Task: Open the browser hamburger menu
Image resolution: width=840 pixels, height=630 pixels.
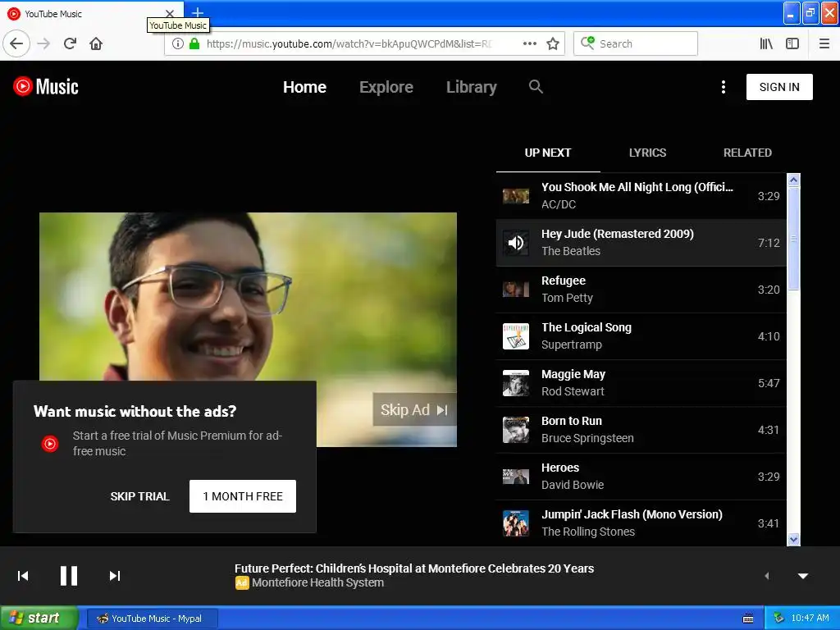Action: click(x=824, y=43)
